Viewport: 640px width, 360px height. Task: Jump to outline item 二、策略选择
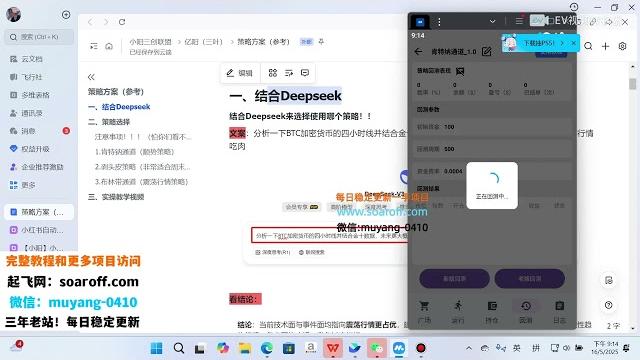[x=109, y=122]
